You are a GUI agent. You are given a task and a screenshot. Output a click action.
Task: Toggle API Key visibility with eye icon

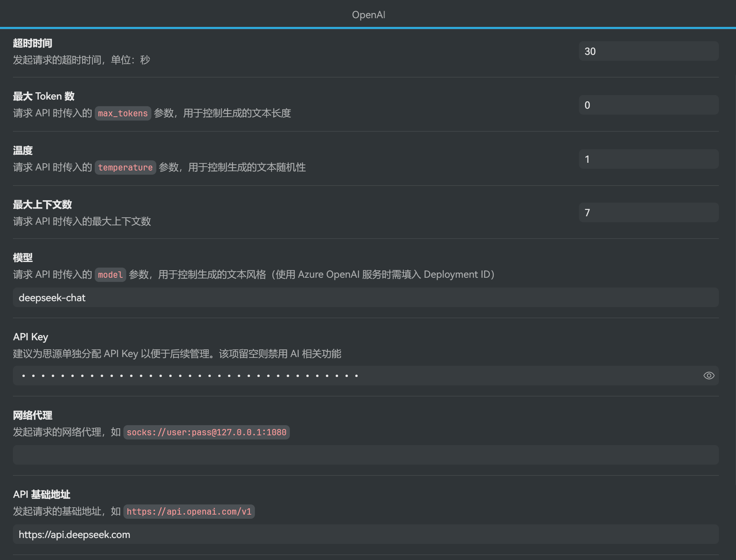tap(709, 376)
